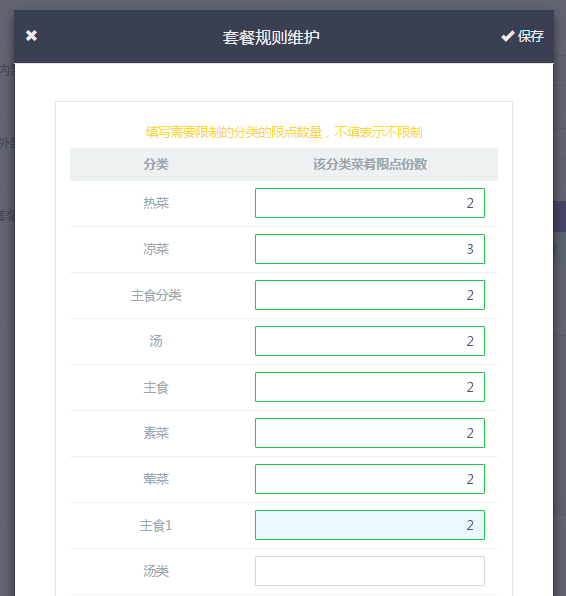Viewport: 566px width, 596px height.
Task: Focus the 荤菜 quantity field
Action: [x=370, y=479]
